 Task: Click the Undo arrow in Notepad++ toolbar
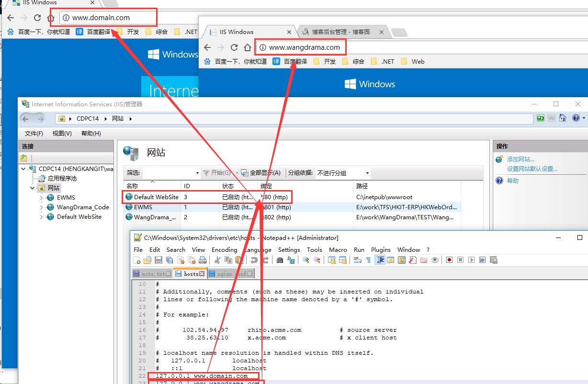(x=254, y=260)
